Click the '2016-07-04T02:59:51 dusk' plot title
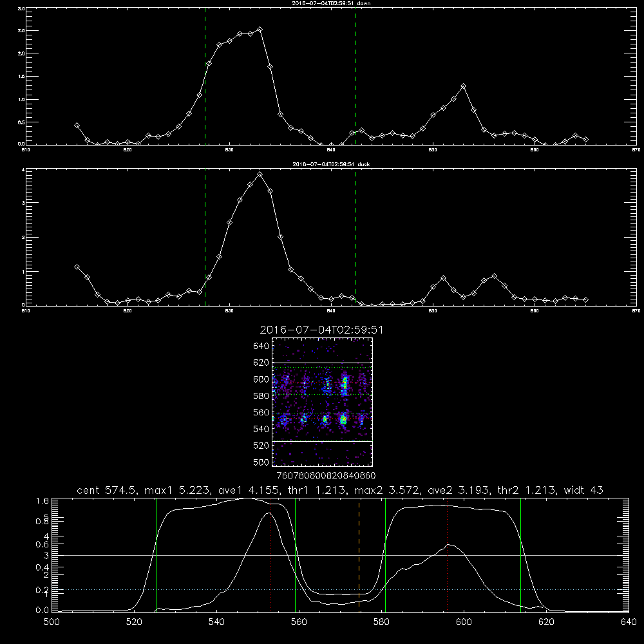 pos(331,164)
